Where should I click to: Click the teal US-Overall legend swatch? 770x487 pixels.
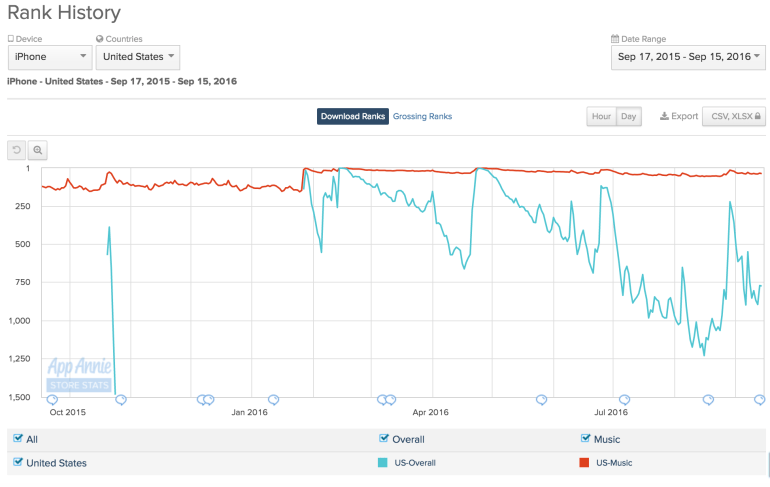[x=384, y=462]
